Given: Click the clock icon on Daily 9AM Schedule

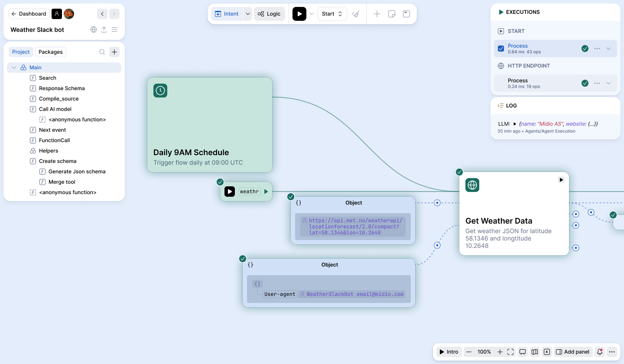Looking at the screenshot, I should [x=160, y=91].
